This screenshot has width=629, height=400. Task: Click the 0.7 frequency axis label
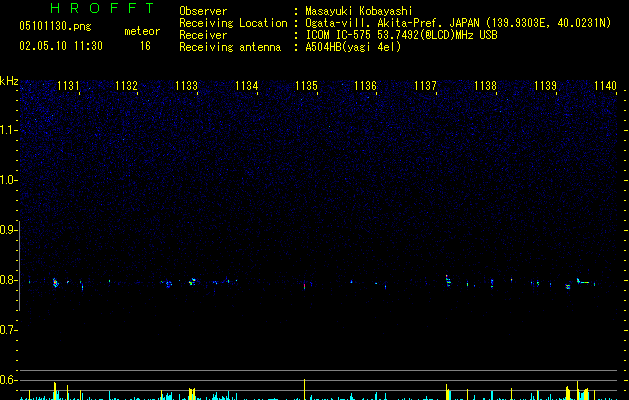pos(8,330)
